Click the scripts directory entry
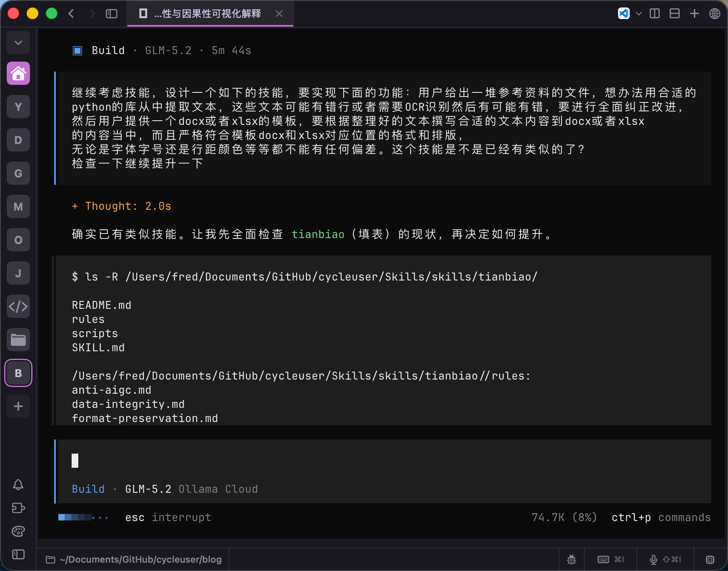Screen dimensions: 728x571 point(95,333)
